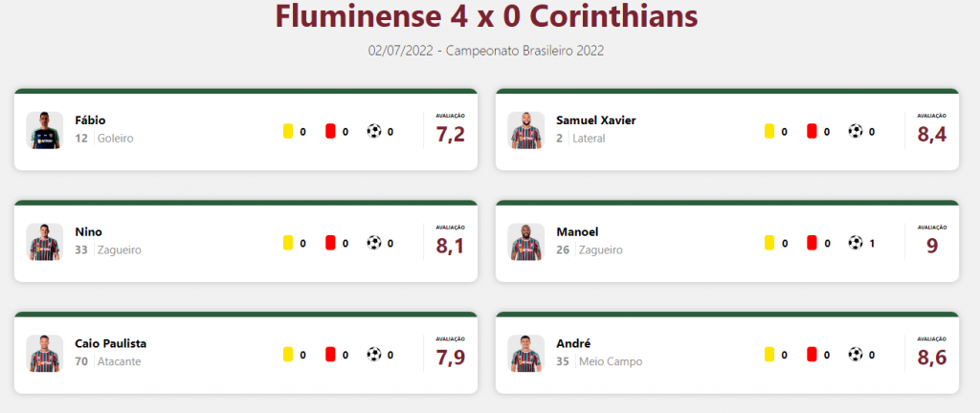Click the Fluminense 4 x 0 Corinthians heading
The width and height of the screenshot is (980, 413).
coord(486,17)
